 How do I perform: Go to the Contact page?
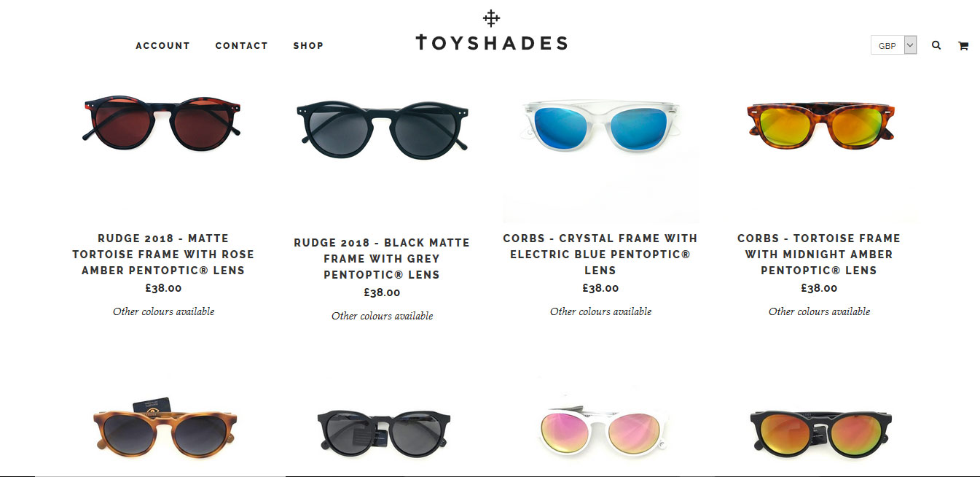[241, 45]
